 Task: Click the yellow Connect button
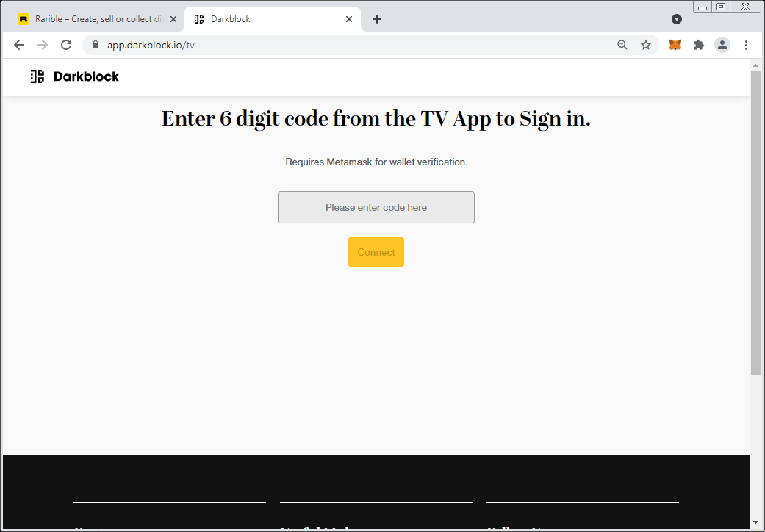tap(376, 252)
